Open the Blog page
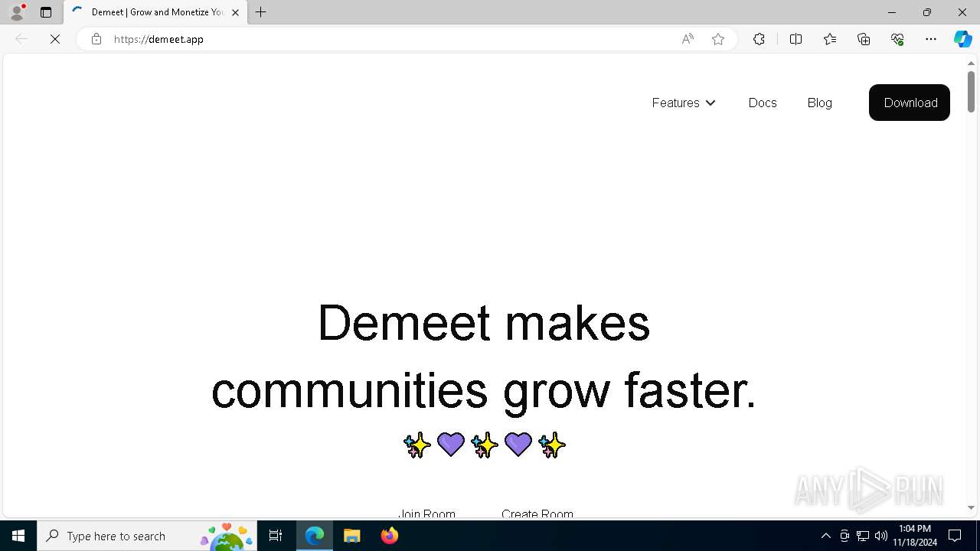 click(819, 103)
